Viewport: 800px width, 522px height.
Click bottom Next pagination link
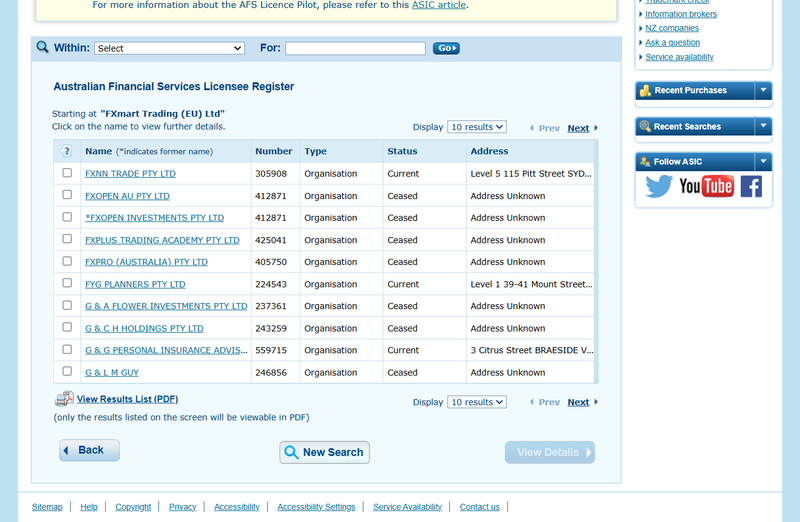click(578, 402)
